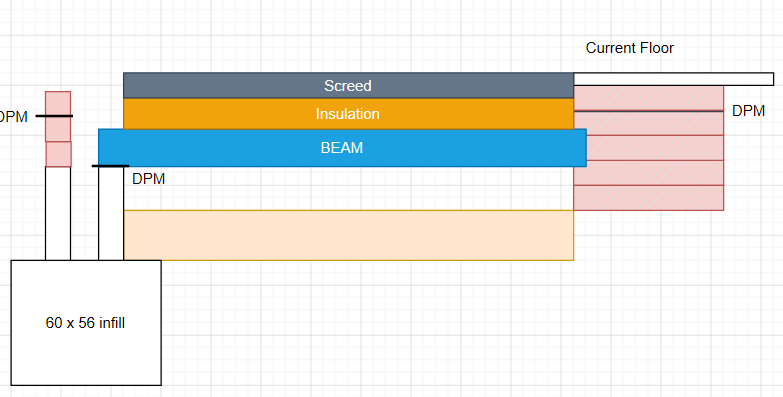Image resolution: width=783 pixels, height=397 pixels.
Task: Select the orange Insulation layer rectangle
Action: (x=348, y=114)
